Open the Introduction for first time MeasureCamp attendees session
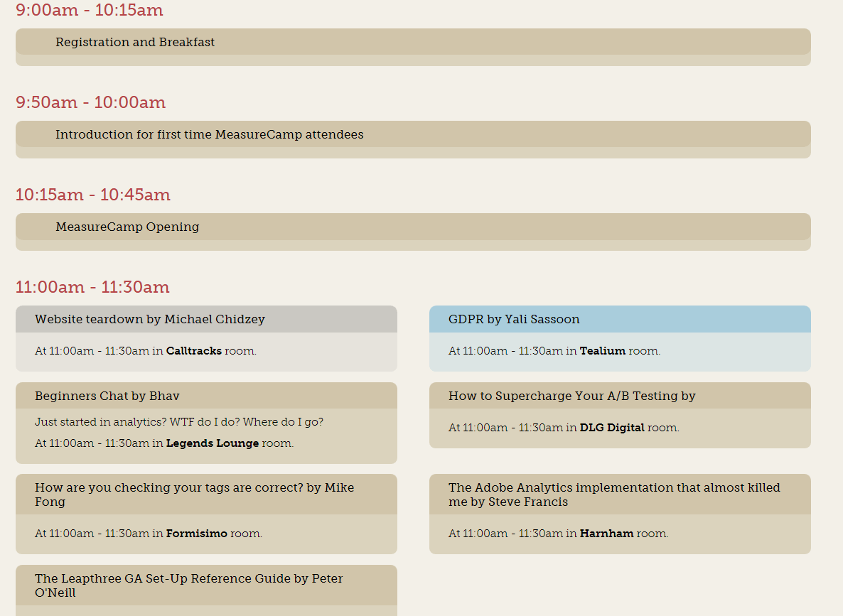The width and height of the screenshot is (843, 616). tap(210, 134)
